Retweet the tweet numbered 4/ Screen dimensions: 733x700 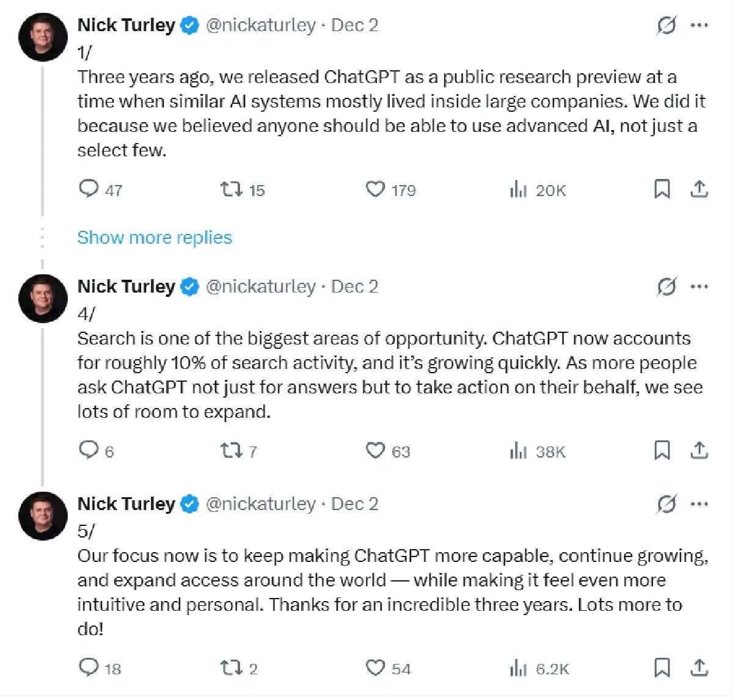(231, 451)
